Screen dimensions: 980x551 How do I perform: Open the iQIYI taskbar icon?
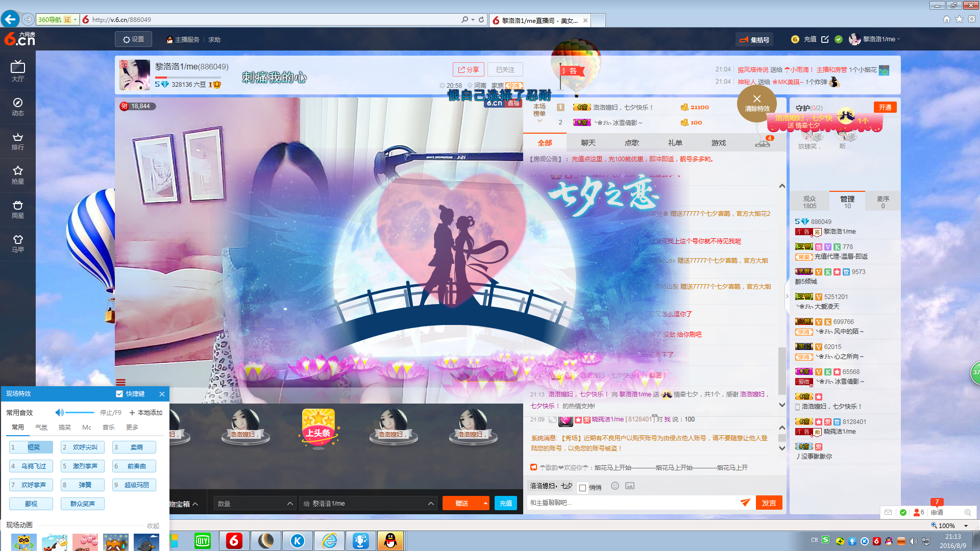click(203, 541)
